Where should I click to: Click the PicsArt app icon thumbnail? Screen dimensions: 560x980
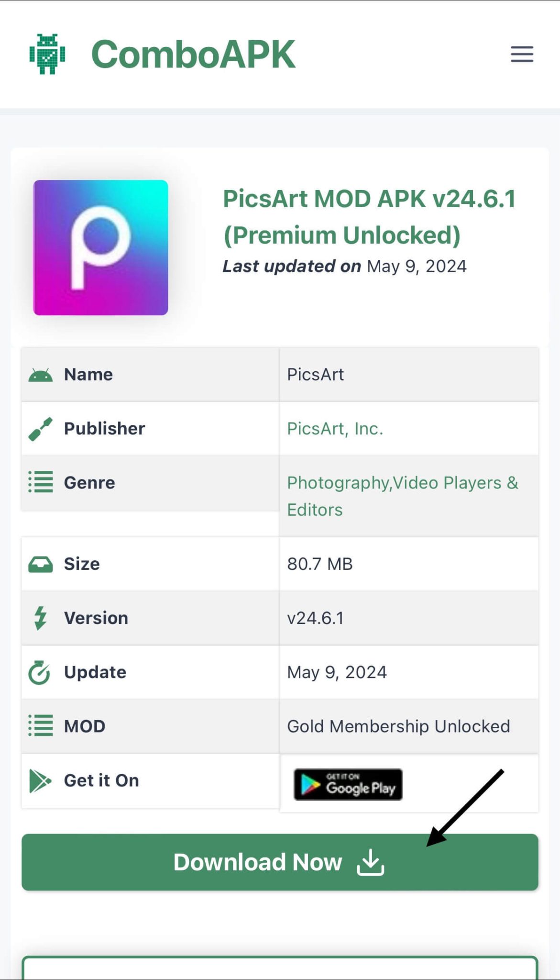click(x=101, y=247)
